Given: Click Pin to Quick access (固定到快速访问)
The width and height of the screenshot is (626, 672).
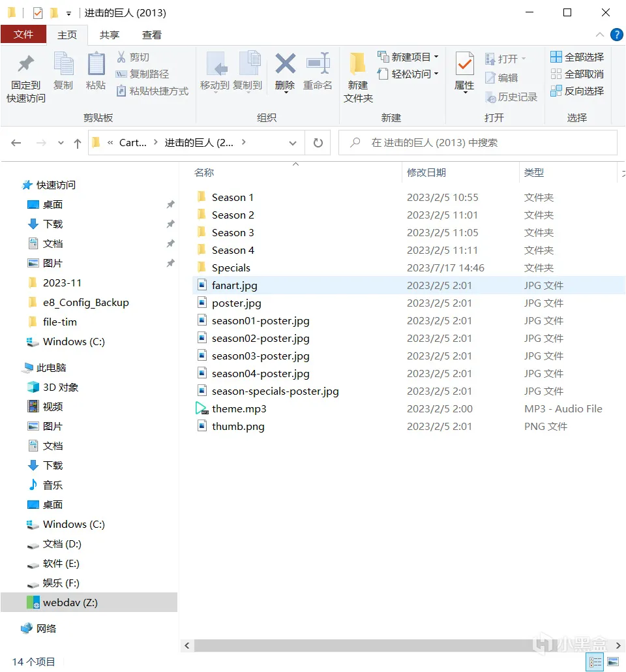Looking at the screenshot, I should 25,78.
